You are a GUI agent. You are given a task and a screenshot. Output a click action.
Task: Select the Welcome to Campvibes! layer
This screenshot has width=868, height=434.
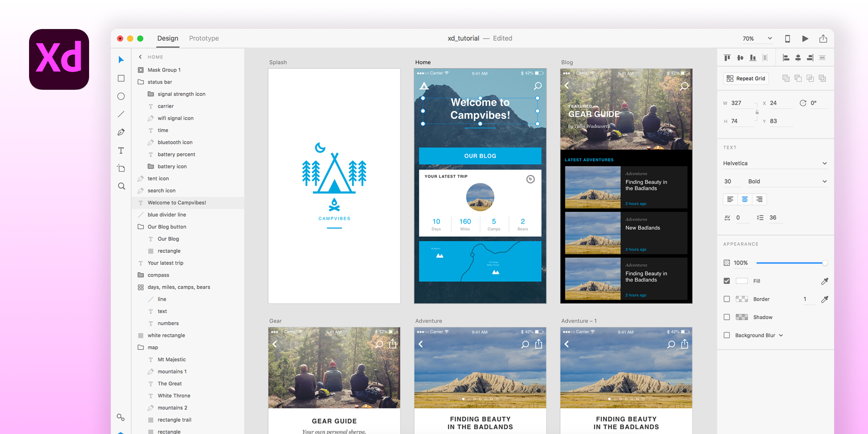pos(188,203)
